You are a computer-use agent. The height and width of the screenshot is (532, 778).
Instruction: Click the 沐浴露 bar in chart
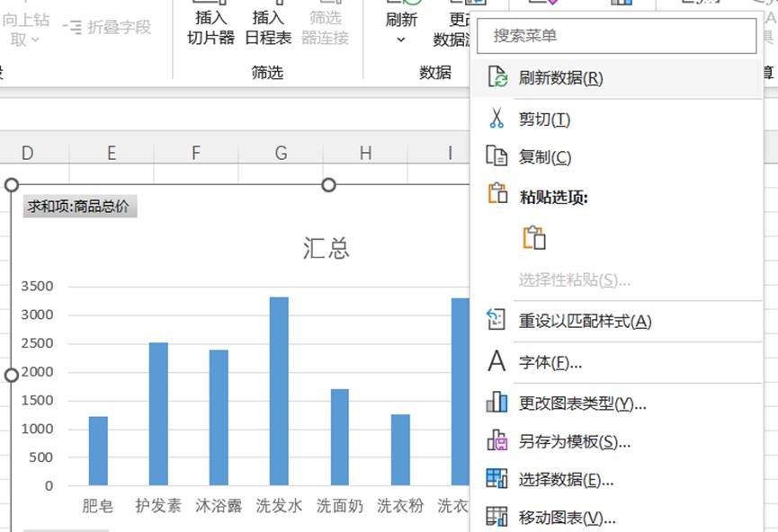219,418
